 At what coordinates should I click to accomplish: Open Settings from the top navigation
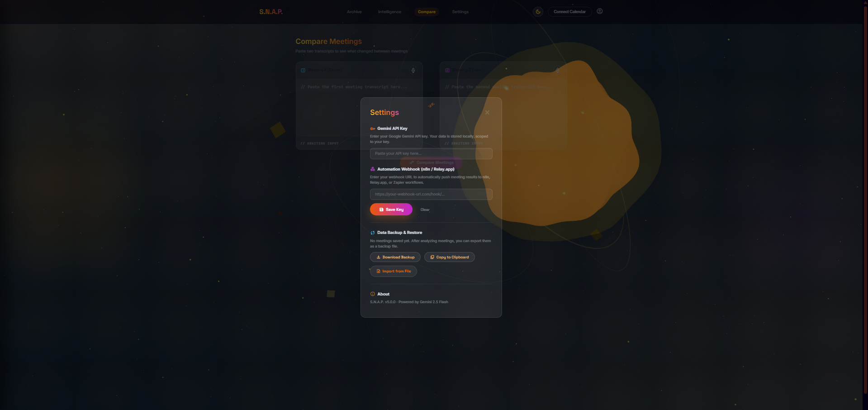coord(460,12)
